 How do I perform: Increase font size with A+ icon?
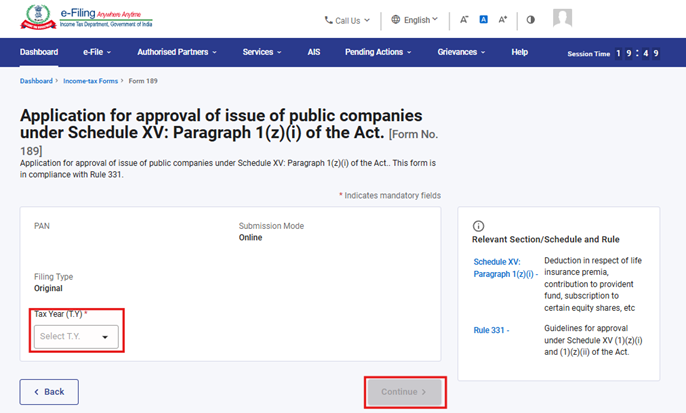(x=502, y=20)
